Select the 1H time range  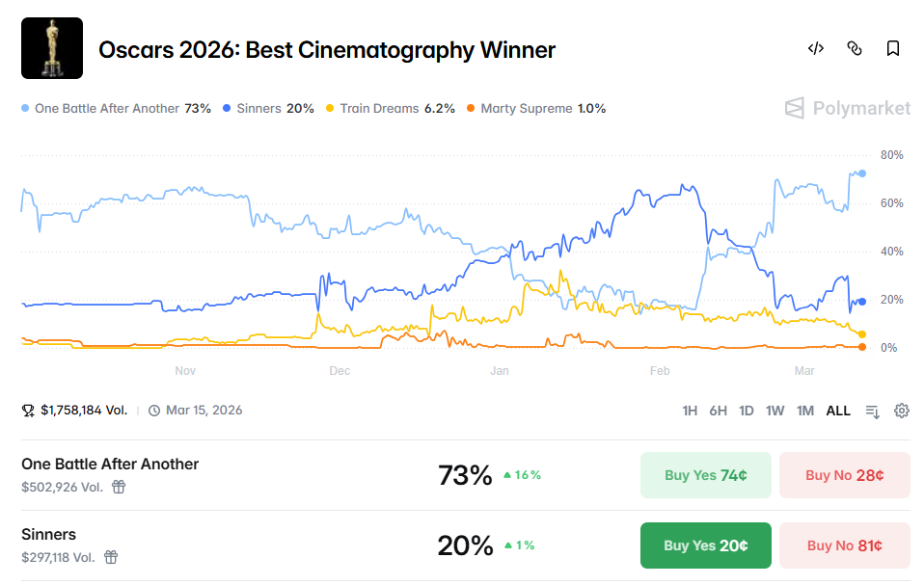690,411
